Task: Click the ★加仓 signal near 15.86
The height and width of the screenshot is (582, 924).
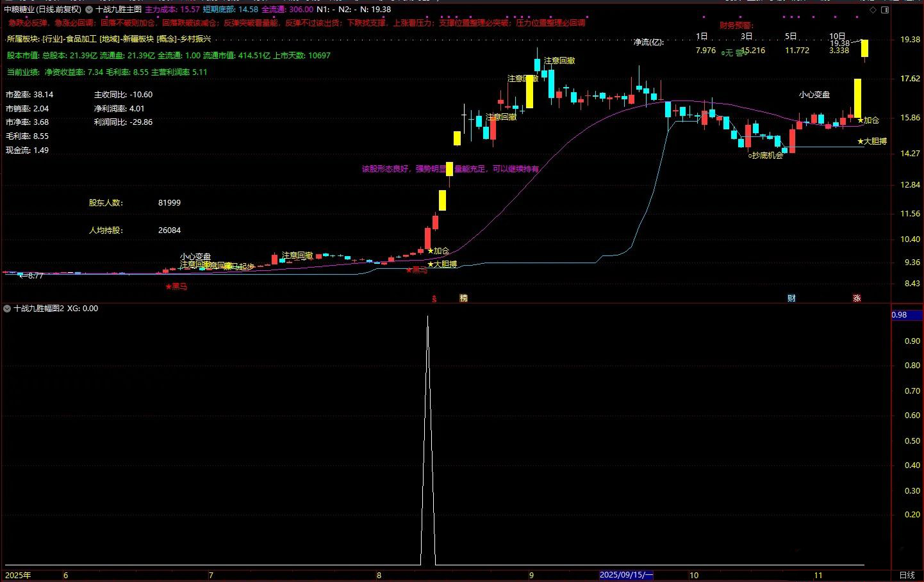Action: [x=868, y=120]
